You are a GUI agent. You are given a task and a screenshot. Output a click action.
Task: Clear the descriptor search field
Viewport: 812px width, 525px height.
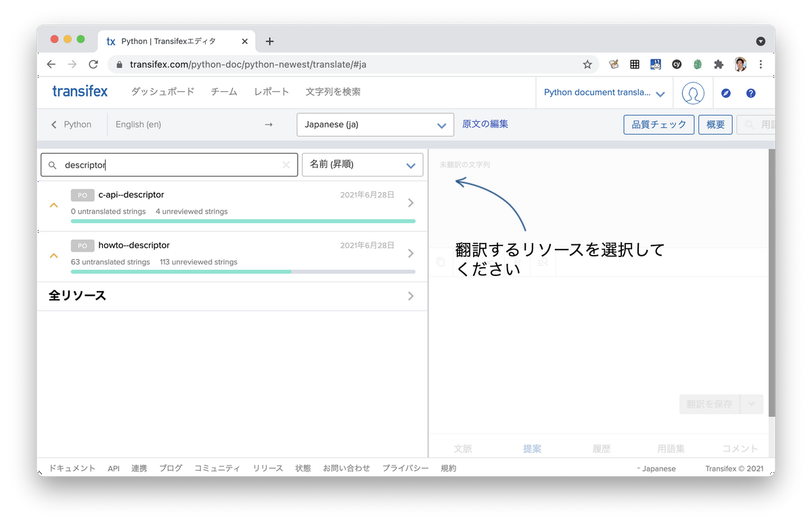point(286,164)
